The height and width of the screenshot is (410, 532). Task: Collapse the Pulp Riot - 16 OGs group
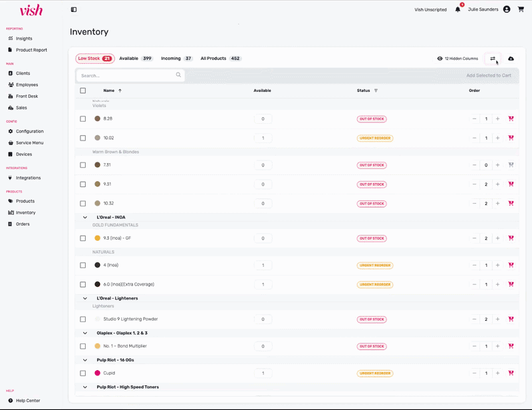85,360
